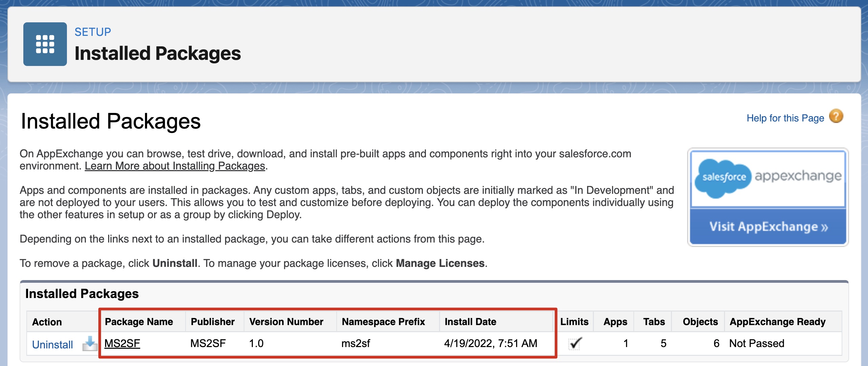Click the Limits column header
This screenshot has width=868, height=366.
click(574, 322)
